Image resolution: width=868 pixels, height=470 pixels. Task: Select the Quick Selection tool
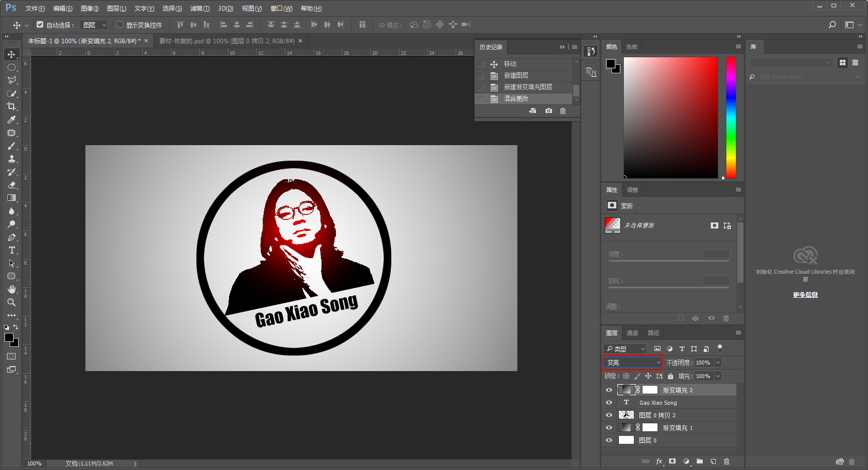point(12,93)
